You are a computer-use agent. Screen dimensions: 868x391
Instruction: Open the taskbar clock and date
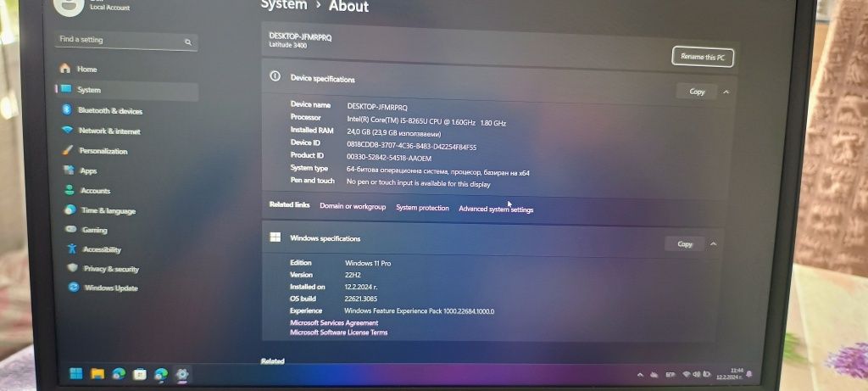coord(729,373)
